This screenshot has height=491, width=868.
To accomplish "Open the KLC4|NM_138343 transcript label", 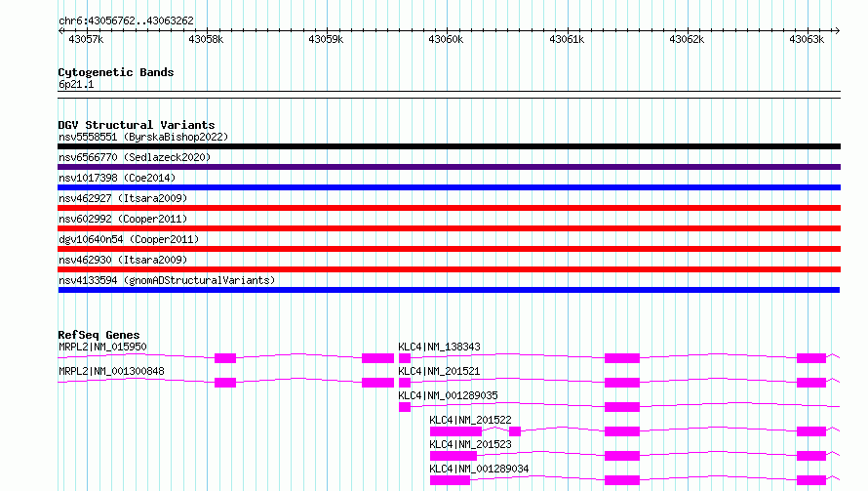I will tap(439, 347).
